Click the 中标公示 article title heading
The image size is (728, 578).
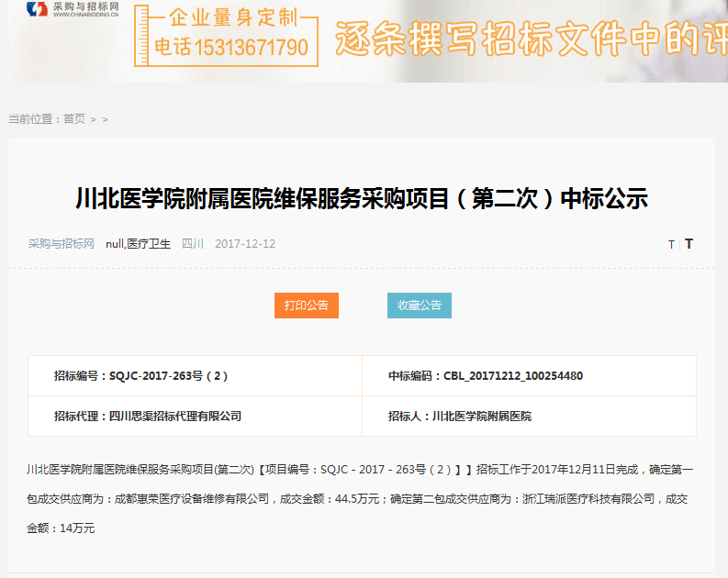[x=362, y=198]
